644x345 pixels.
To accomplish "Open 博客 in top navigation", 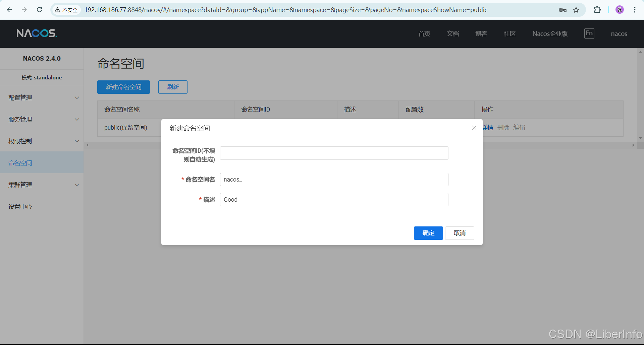I will pyautogui.click(x=481, y=33).
